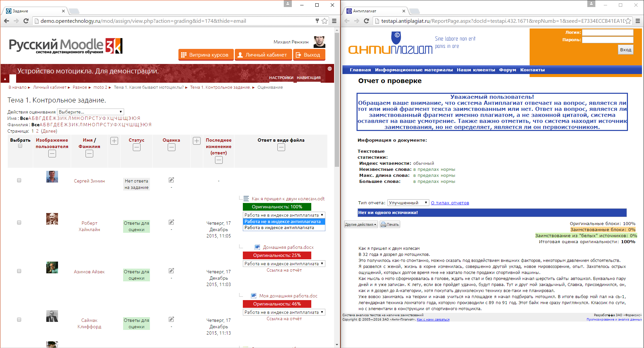Open Ссылка на отчёт for Азимов Айзек
Viewport: 644px width, 348px height.
click(x=284, y=270)
